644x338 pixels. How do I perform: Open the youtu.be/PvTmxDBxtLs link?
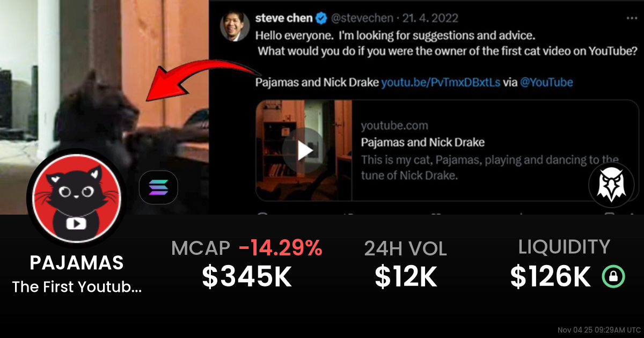pos(441,83)
